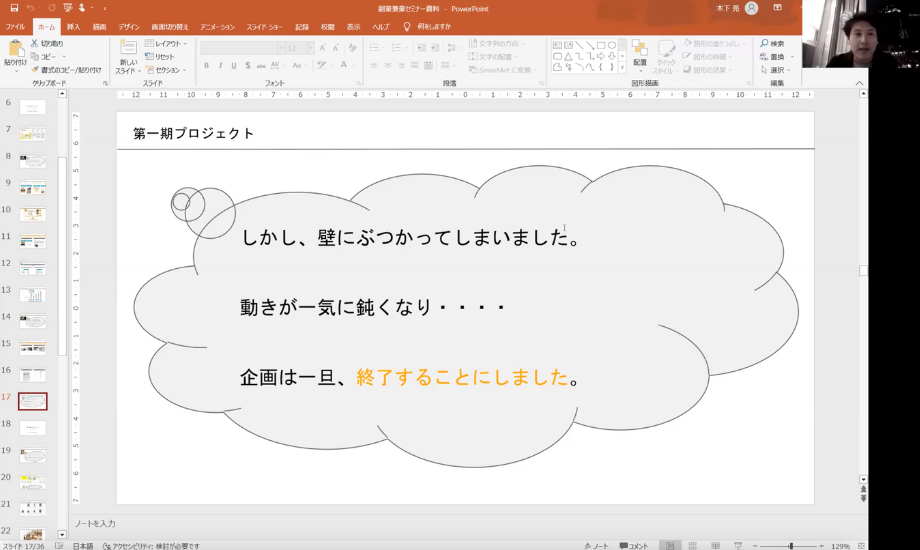
Task: Click the Reset (リセット) slide button
Action: (160, 57)
